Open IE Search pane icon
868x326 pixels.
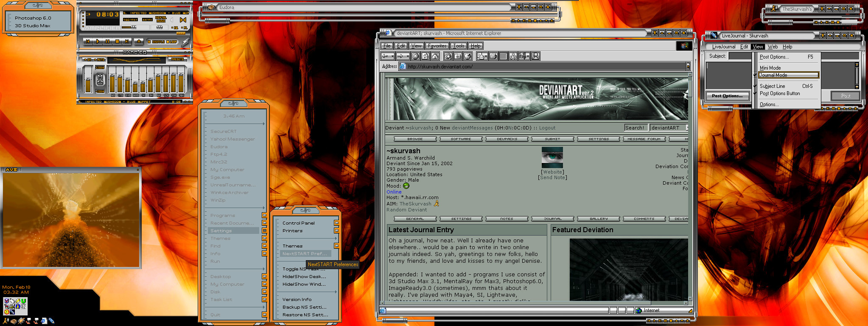[448, 56]
